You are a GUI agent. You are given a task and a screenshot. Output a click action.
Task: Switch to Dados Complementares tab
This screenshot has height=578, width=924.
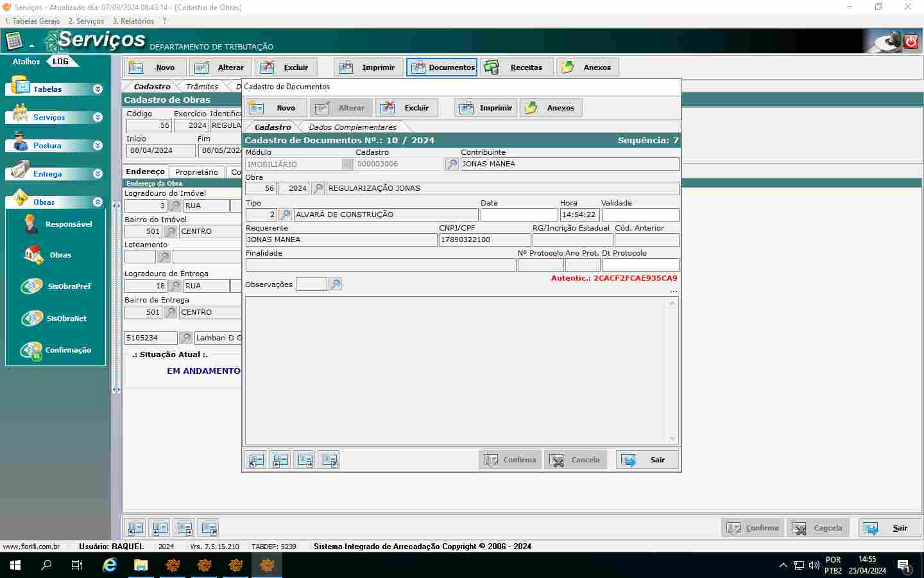tap(352, 127)
